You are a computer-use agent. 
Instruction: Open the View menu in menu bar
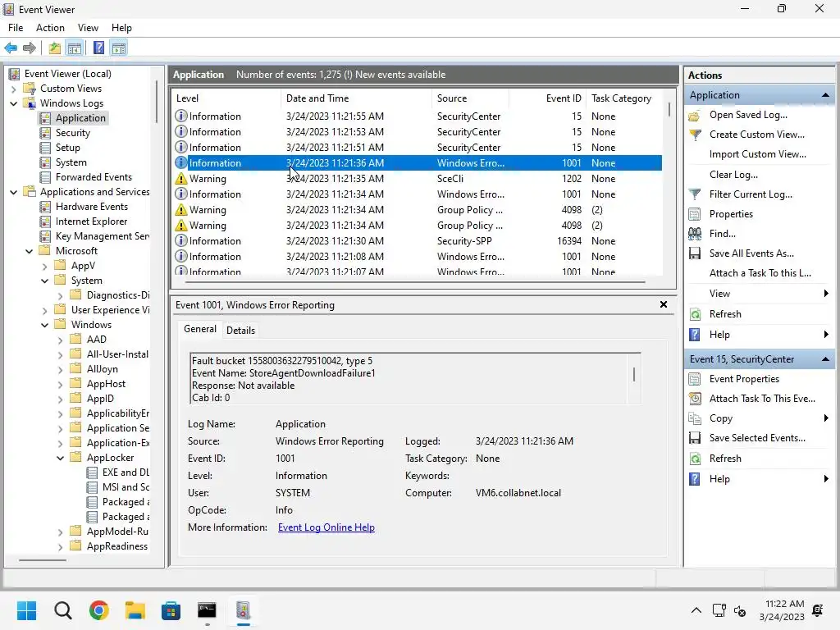coord(88,28)
